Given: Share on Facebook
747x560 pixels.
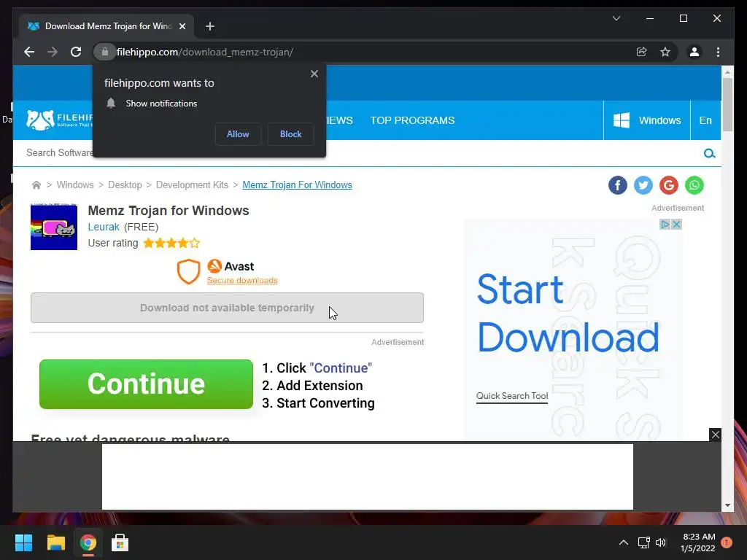Looking at the screenshot, I should (x=617, y=185).
